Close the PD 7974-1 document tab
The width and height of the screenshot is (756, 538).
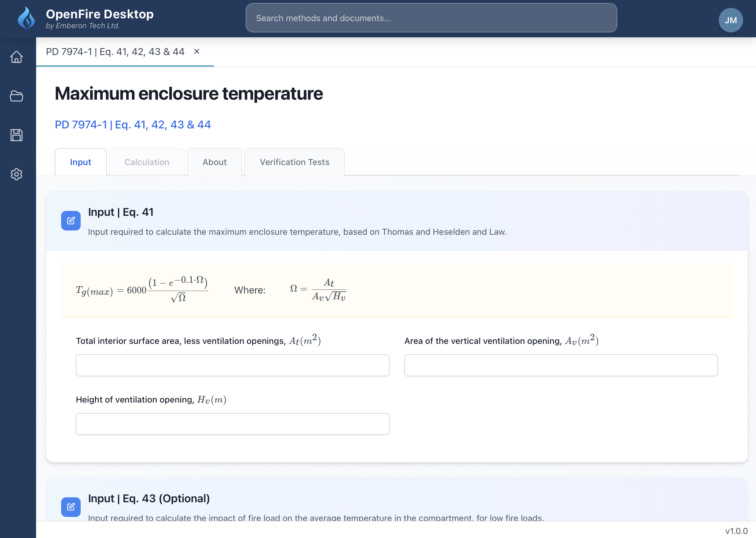pyautogui.click(x=197, y=51)
